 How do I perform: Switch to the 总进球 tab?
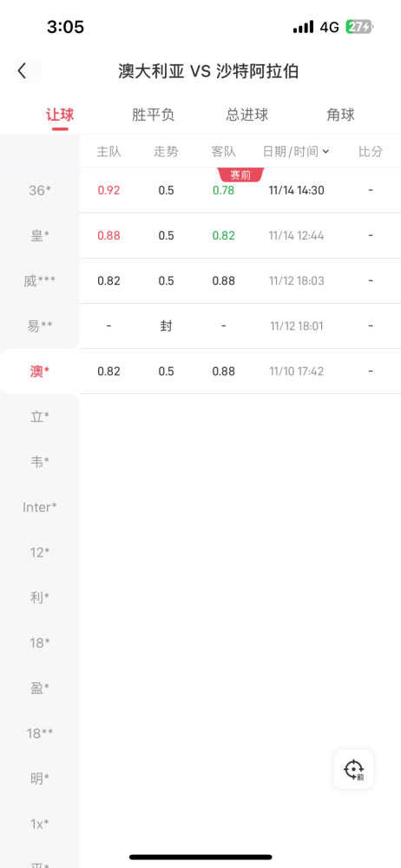point(247,115)
